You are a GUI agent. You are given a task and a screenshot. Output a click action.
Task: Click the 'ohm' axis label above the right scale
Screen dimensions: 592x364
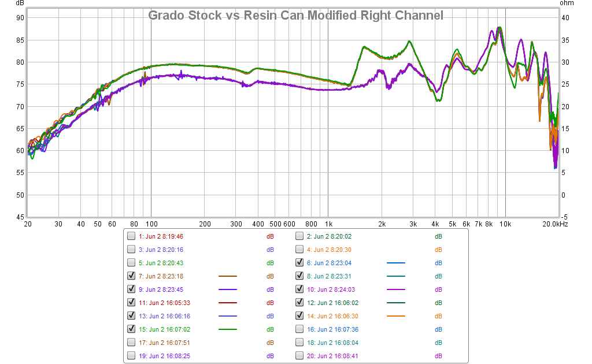click(x=567, y=3)
